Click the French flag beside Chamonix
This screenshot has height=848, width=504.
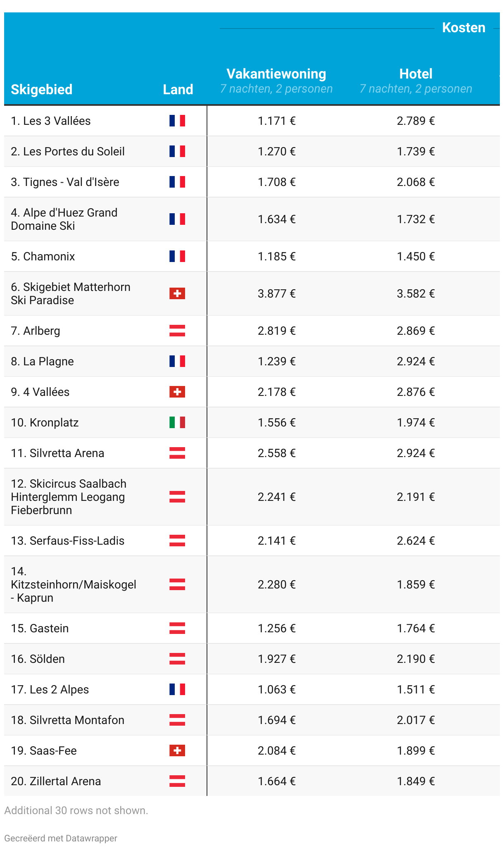click(x=177, y=256)
